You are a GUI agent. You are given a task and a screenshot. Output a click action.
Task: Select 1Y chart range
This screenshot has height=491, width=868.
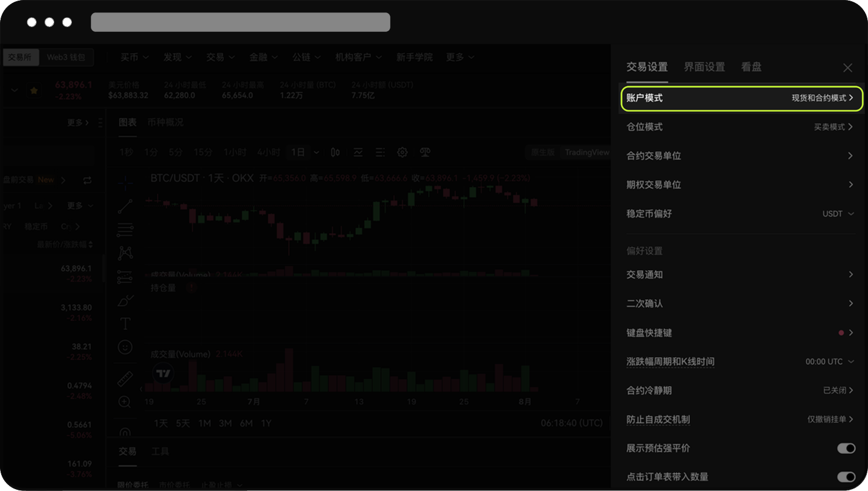pyautogui.click(x=267, y=423)
